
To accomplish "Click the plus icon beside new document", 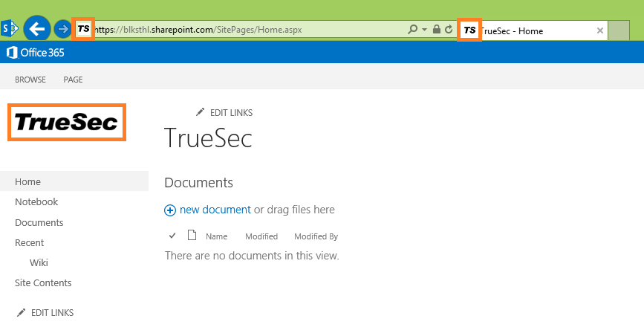I will point(170,210).
